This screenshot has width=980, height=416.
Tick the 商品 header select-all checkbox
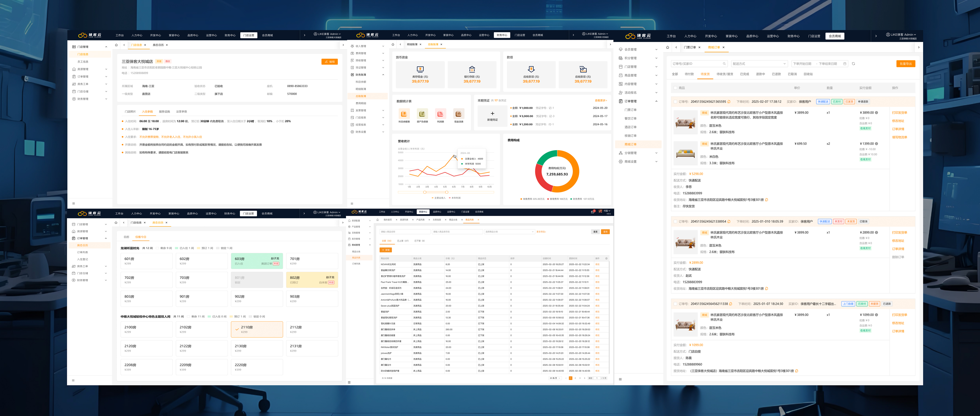point(676,88)
